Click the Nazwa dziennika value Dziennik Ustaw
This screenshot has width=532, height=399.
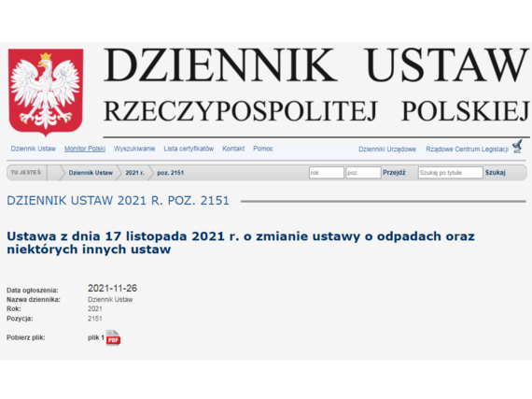(x=110, y=300)
